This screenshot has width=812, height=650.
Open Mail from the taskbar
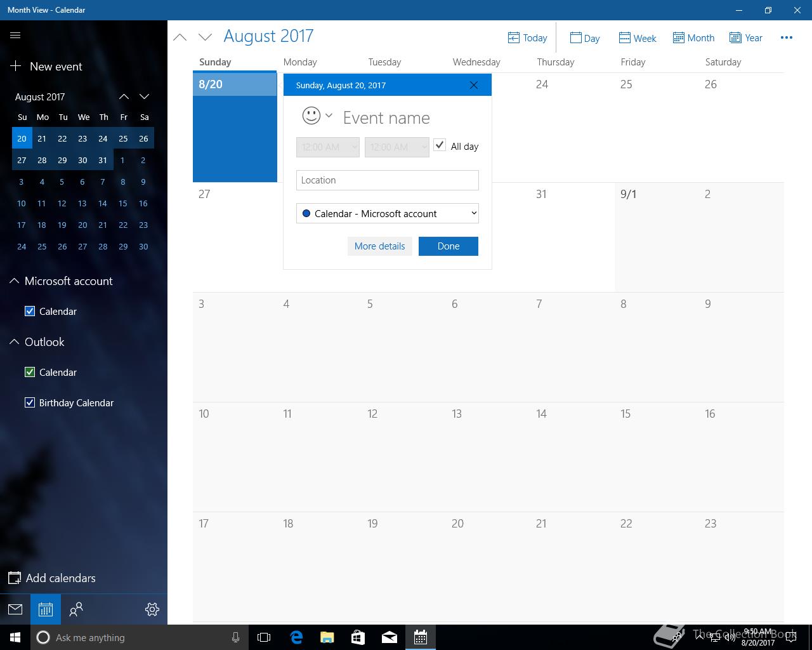coord(389,637)
